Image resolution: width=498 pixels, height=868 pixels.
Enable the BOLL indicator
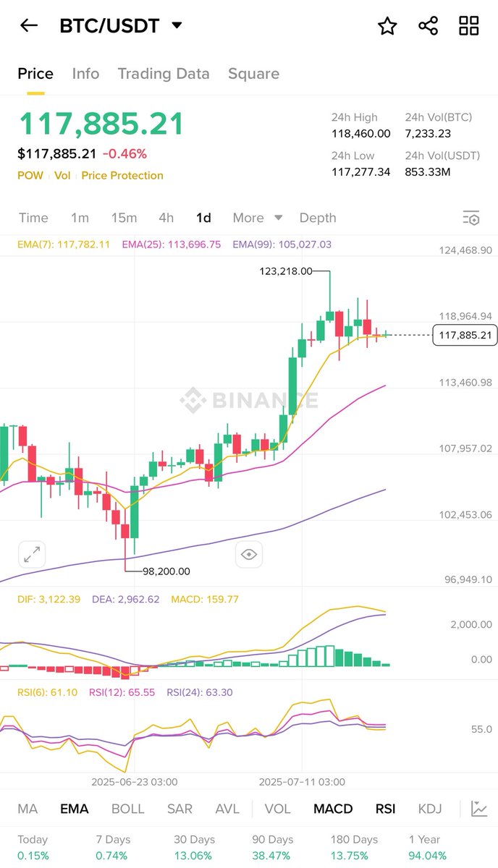pyautogui.click(x=127, y=809)
